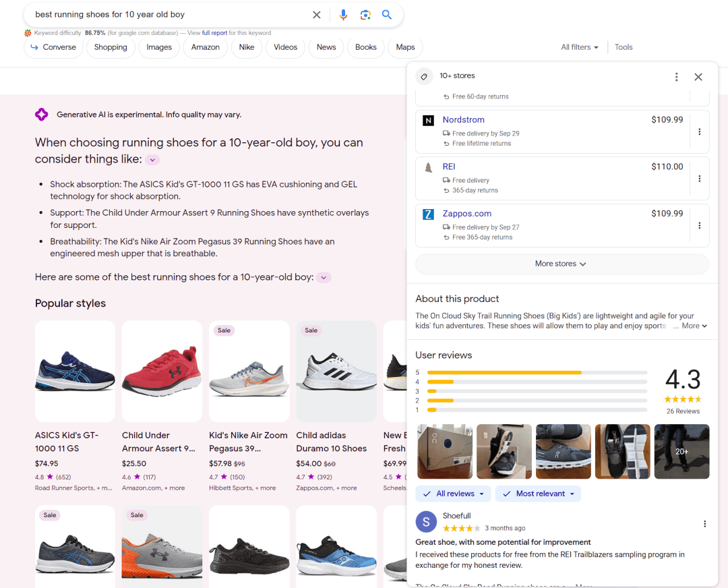Open the All reviews filter dropdown
728x588 pixels.
click(x=453, y=494)
